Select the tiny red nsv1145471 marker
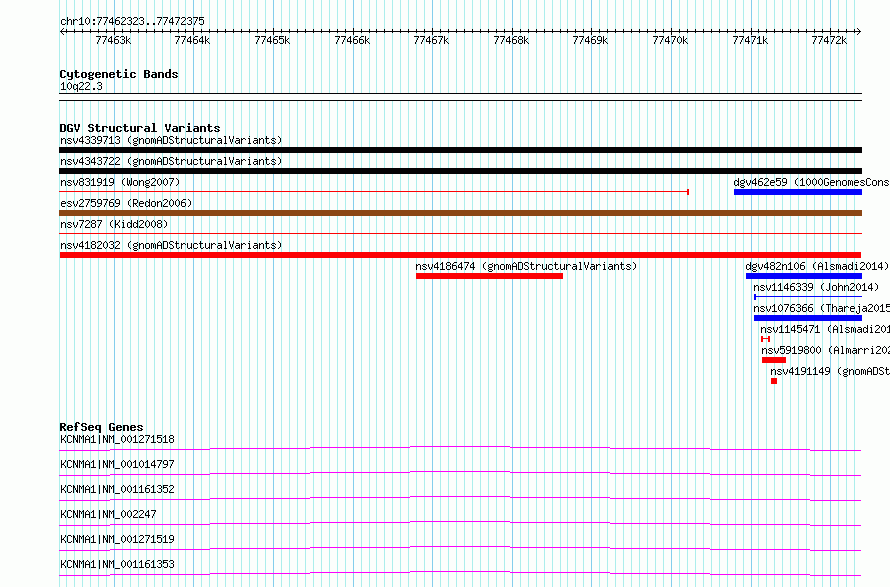Image resolution: width=890 pixels, height=587 pixels. coord(765,339)
